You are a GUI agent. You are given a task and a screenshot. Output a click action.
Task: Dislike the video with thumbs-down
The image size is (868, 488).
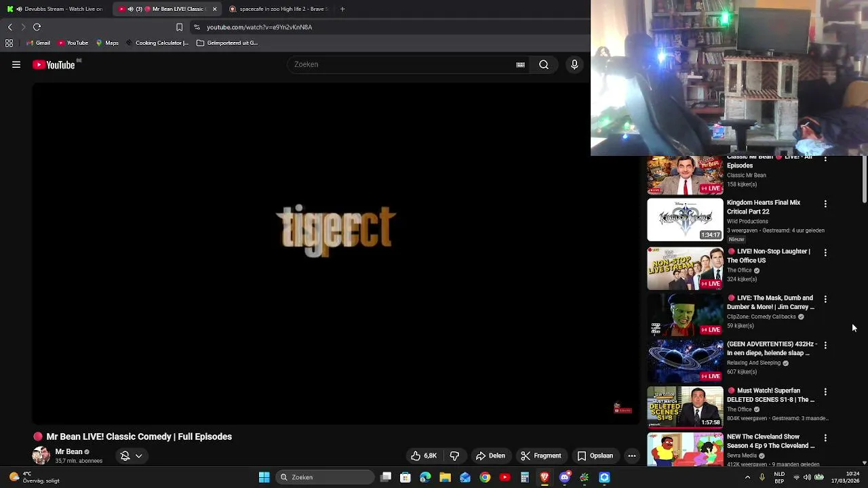(x=454, y=455)
